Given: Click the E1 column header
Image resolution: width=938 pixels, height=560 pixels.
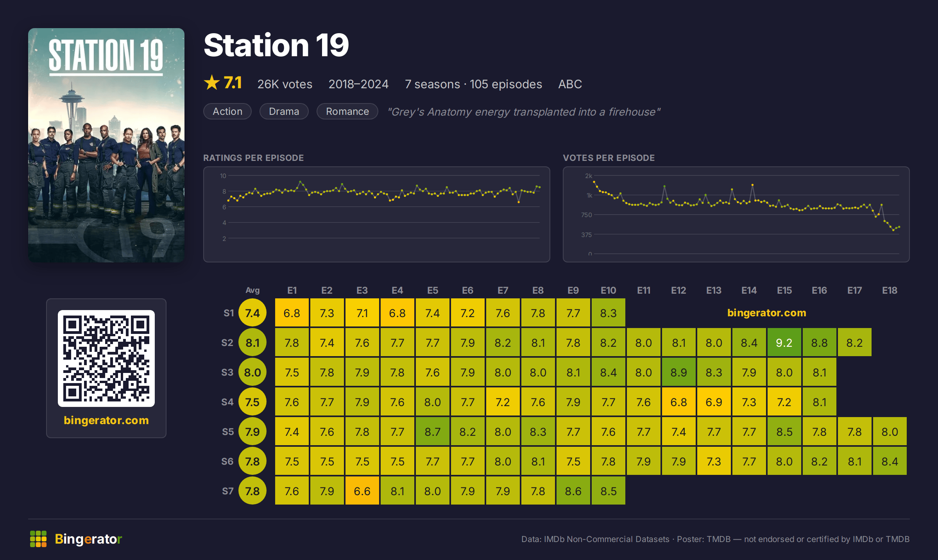Looking at the screenshot, I should 292,291.
